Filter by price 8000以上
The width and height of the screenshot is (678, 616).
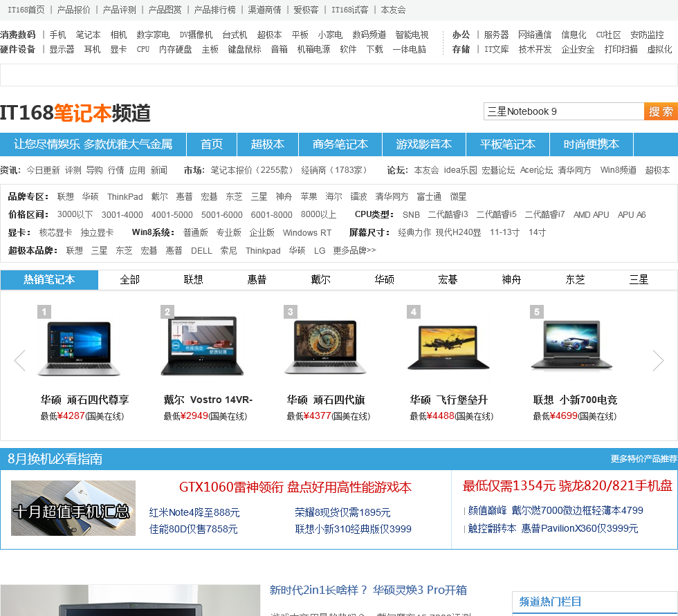318,215
